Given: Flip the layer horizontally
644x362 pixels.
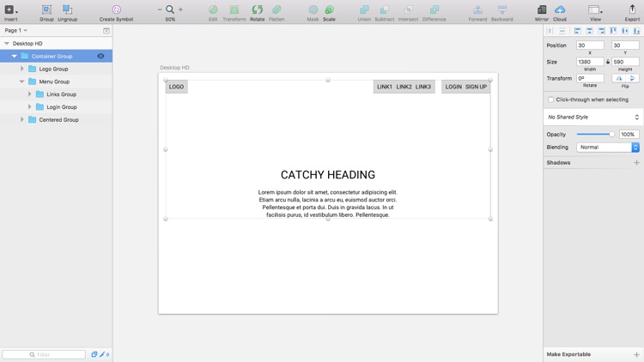Looking at the screenshot, I should point(619,78).
